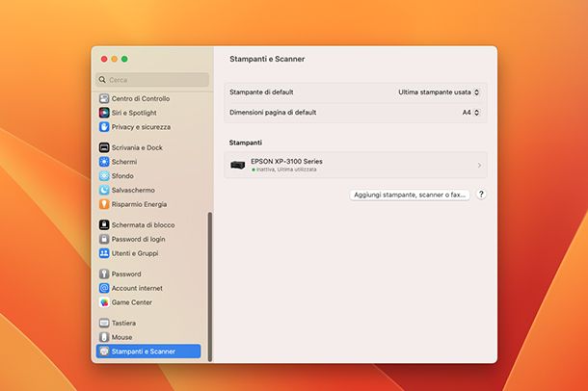This screenshot has width=588, height=391.
Task: Select Centro di Controllo sidebar label
Action: click(x=141, y=98)
